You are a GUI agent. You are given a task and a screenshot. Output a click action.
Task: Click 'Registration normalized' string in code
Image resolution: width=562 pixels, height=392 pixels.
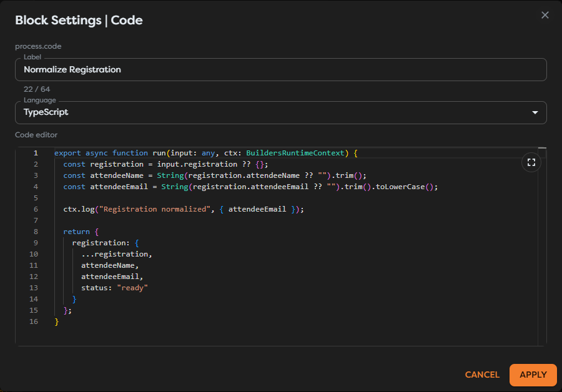[x=155, y=209]
